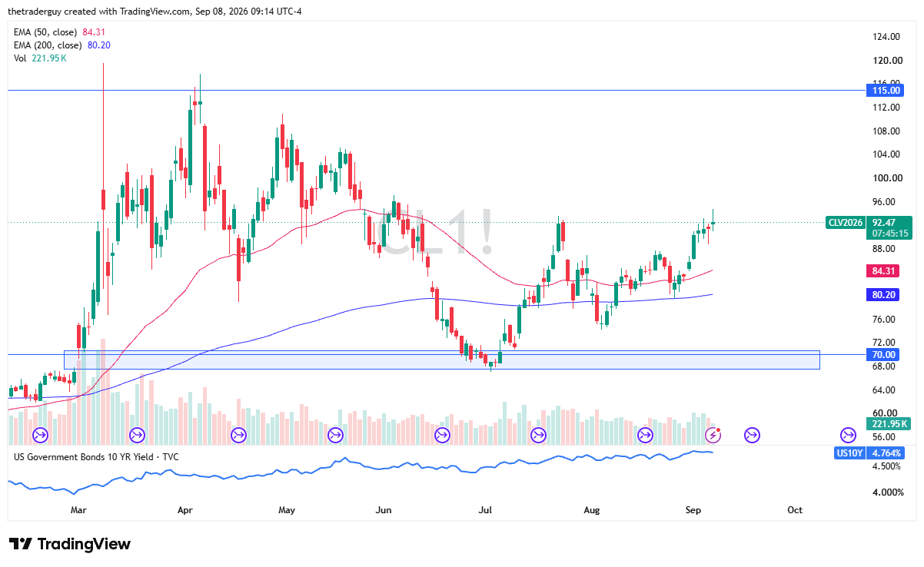Click the Apr label on the time axis
The height and width of the screenshot is (567, 924).
184,510
